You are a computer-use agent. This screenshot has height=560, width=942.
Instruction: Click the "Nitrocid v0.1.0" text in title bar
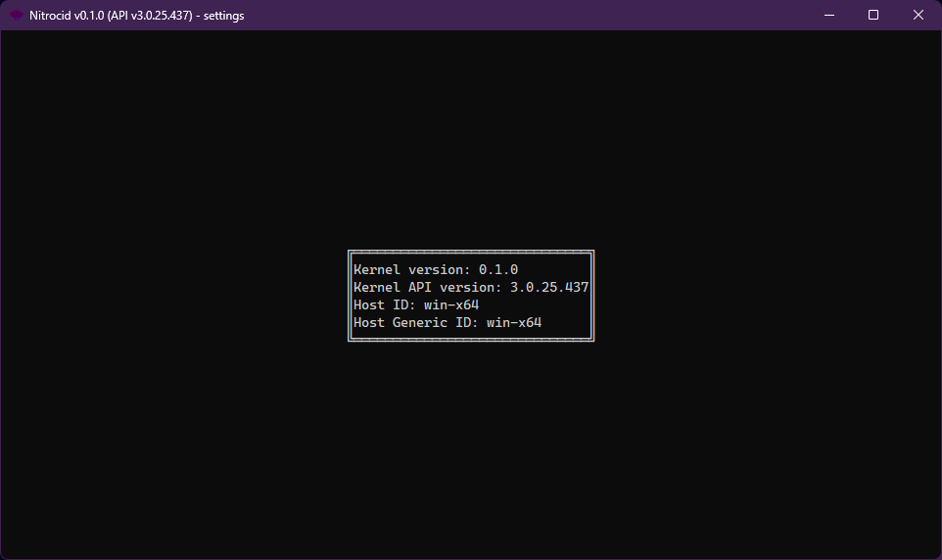[x=67, y=15]
